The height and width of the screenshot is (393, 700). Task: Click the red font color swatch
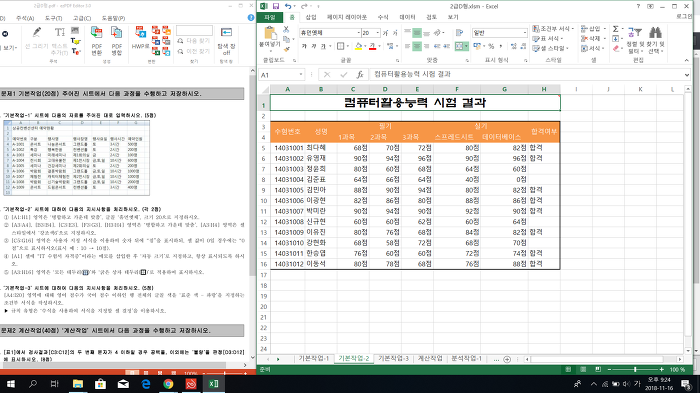(x=372, y=46)
